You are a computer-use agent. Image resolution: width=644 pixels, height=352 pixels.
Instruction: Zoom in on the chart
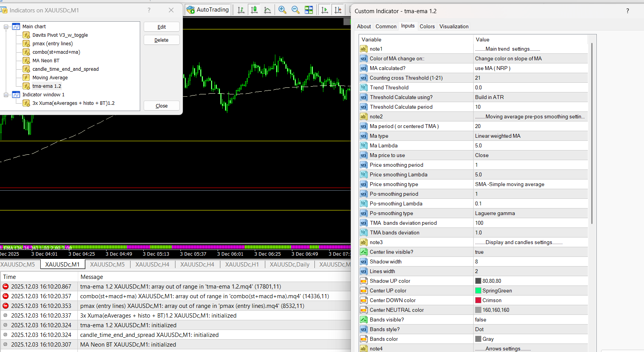click(x=282, y=10)
